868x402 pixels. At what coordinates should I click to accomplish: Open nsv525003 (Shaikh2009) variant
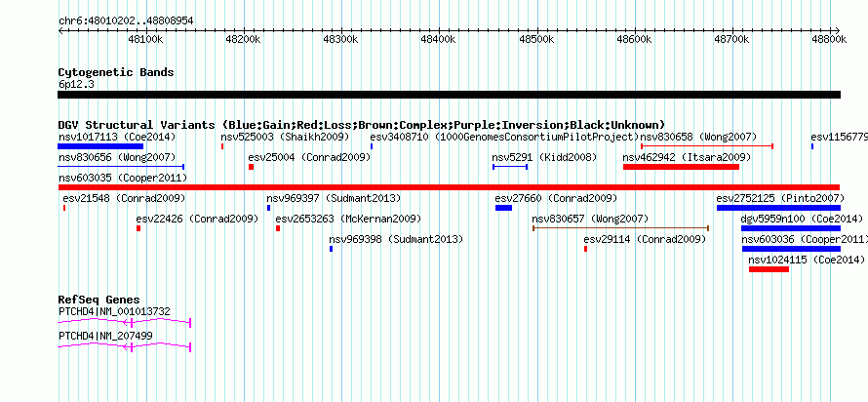click(285, 137)
